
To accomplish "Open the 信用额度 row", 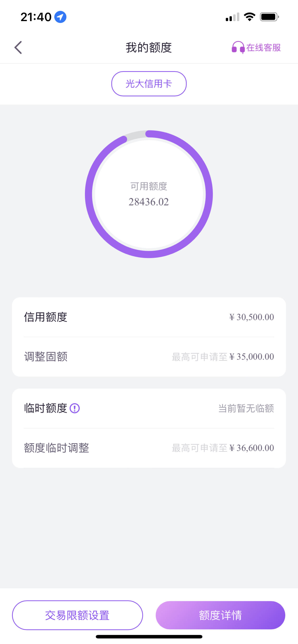I will tap(149, 317).
